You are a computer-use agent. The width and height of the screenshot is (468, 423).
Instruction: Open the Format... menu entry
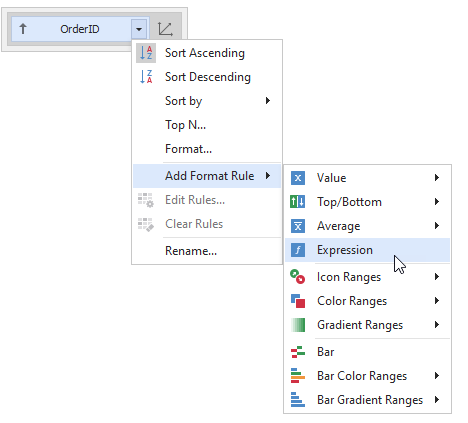click(x=207, y=149)
